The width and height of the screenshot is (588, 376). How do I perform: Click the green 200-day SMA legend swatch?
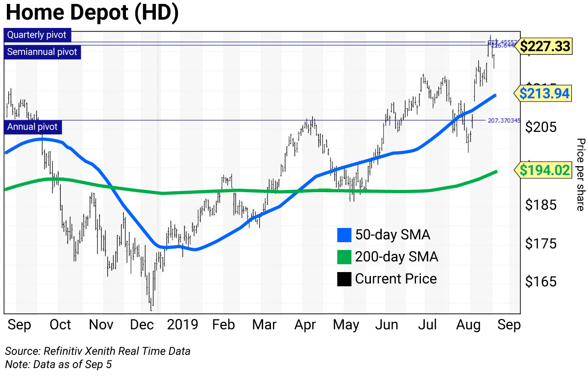point(344,257)
